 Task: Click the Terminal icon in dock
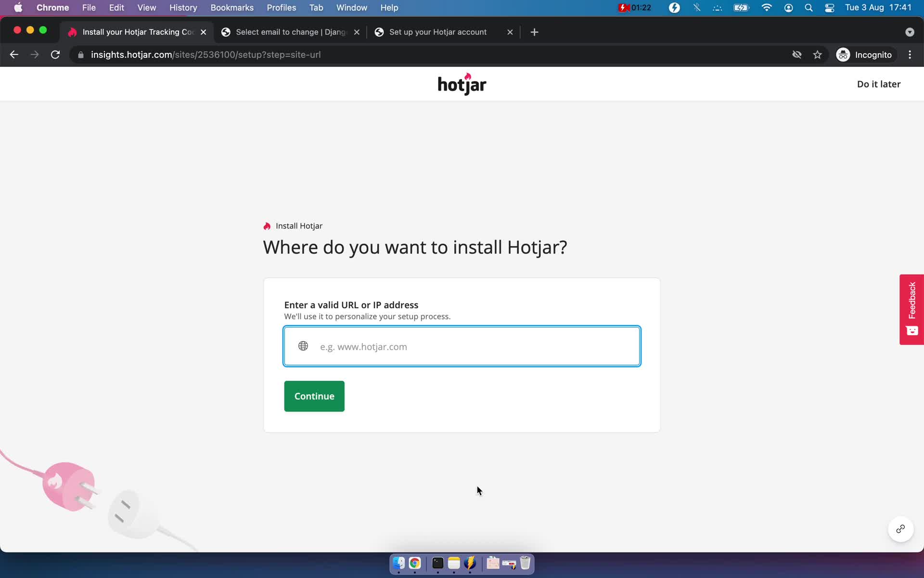pyautogui.click(x=437, y=564)
